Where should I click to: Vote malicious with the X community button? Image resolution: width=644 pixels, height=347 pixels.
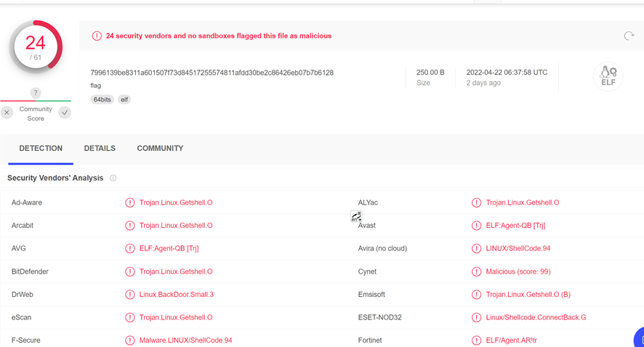point(7,113)
